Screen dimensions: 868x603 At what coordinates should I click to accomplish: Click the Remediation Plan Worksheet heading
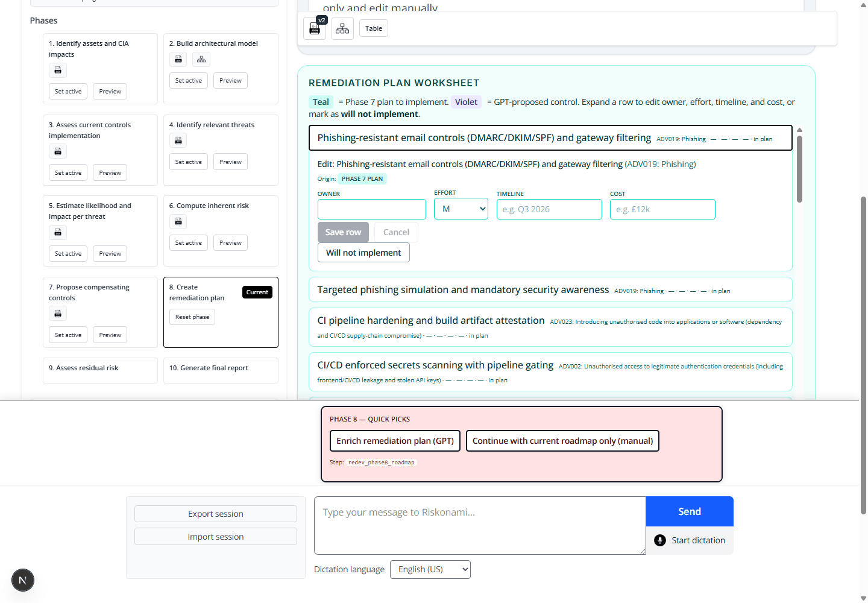pos(394,83)
